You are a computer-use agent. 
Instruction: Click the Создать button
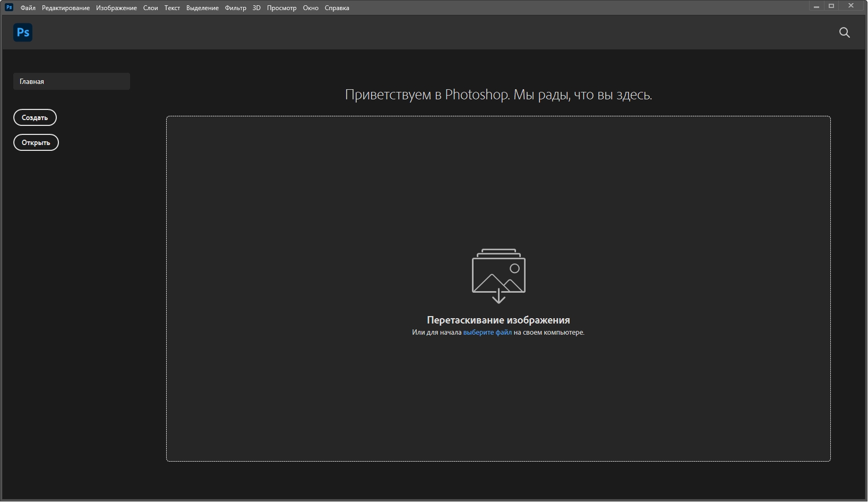coord(35,117)
